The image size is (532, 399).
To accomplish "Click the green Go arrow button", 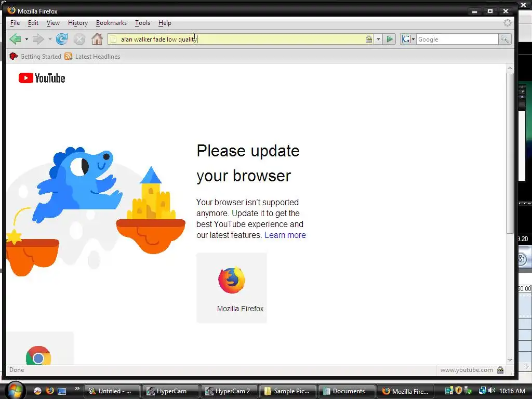I will coord(390,39).
